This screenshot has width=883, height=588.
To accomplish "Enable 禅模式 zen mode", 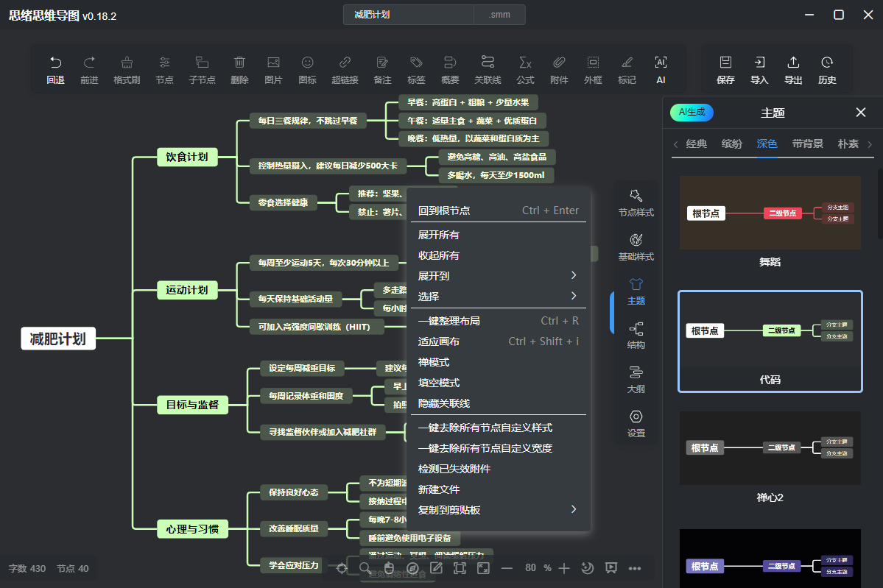I will pos(499,362).
